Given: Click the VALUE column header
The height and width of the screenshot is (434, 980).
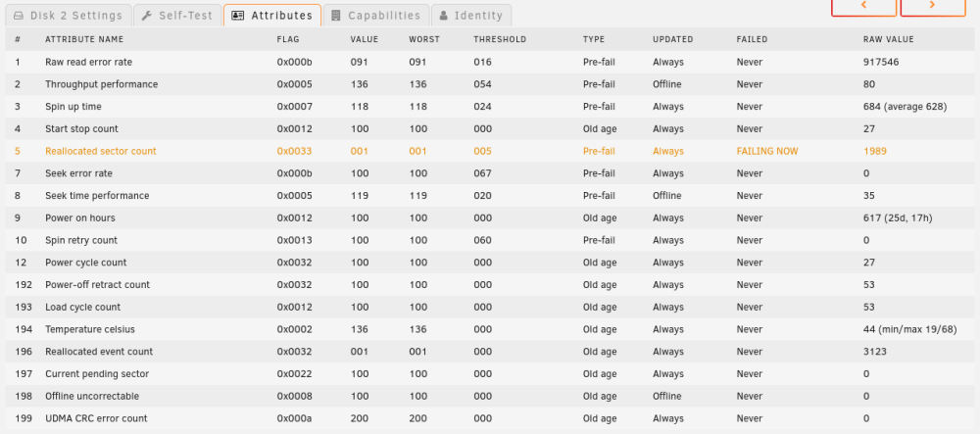Looking at the screenshot, I should pos(365,39).
